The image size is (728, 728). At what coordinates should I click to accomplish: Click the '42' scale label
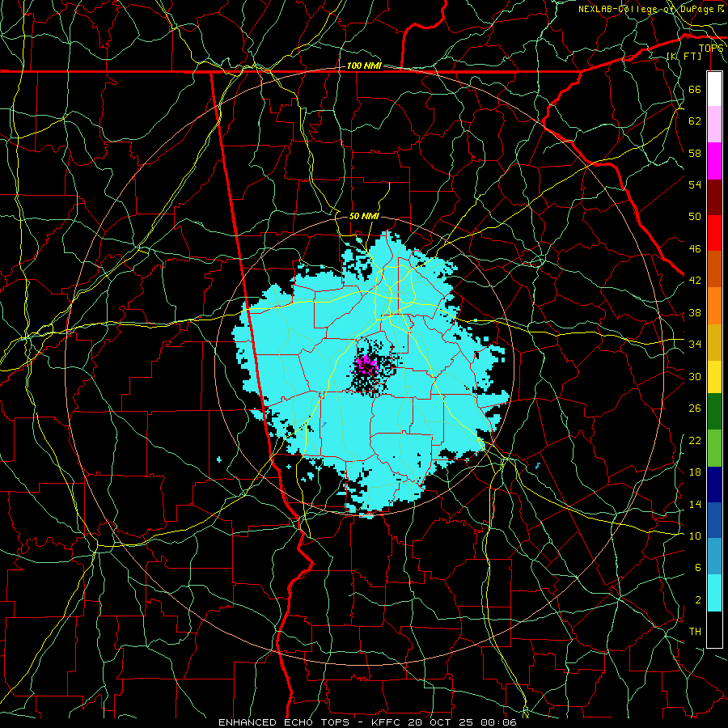pos(695,281)
